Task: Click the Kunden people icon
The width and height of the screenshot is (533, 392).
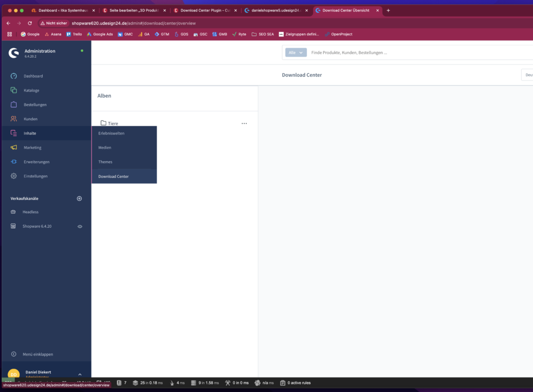Action: 14,119
